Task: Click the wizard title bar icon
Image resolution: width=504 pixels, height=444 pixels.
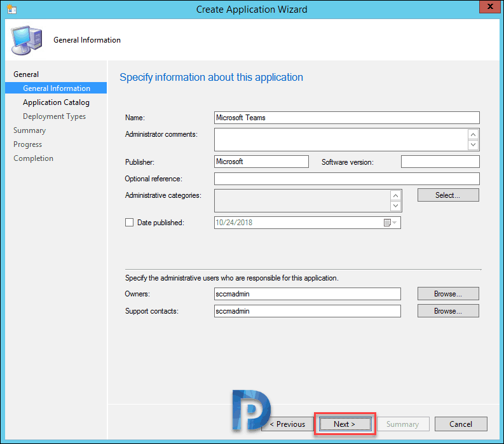Action: (11, 9)
